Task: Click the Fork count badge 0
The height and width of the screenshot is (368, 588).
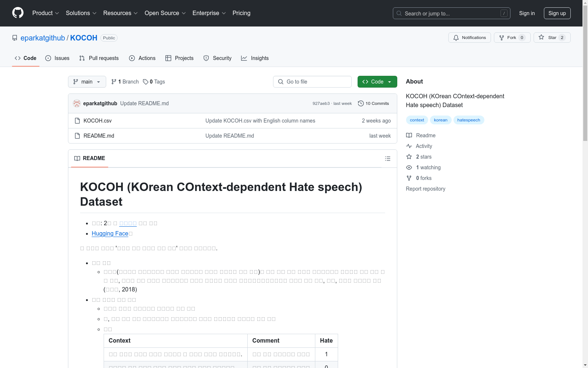Action: (x=522, y=38)
